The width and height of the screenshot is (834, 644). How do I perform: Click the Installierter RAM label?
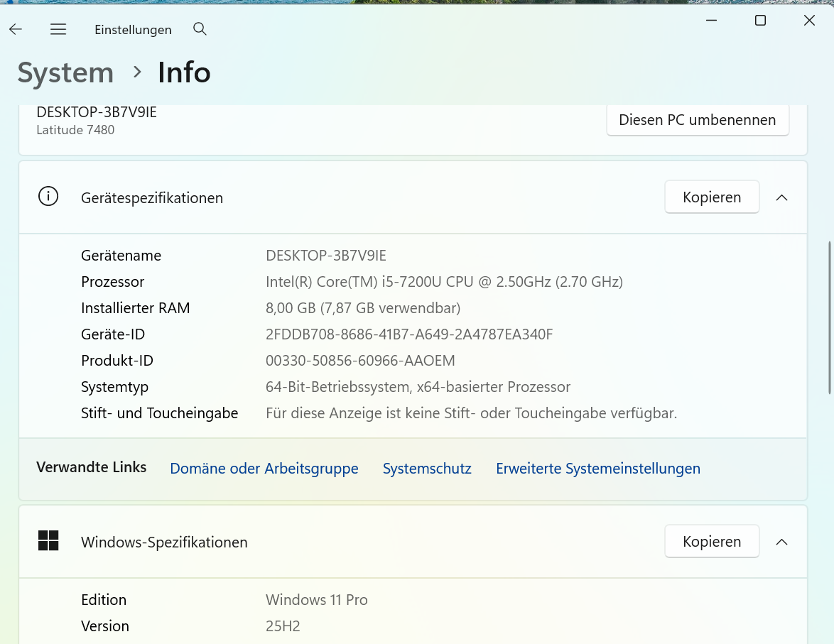(135, 308)
